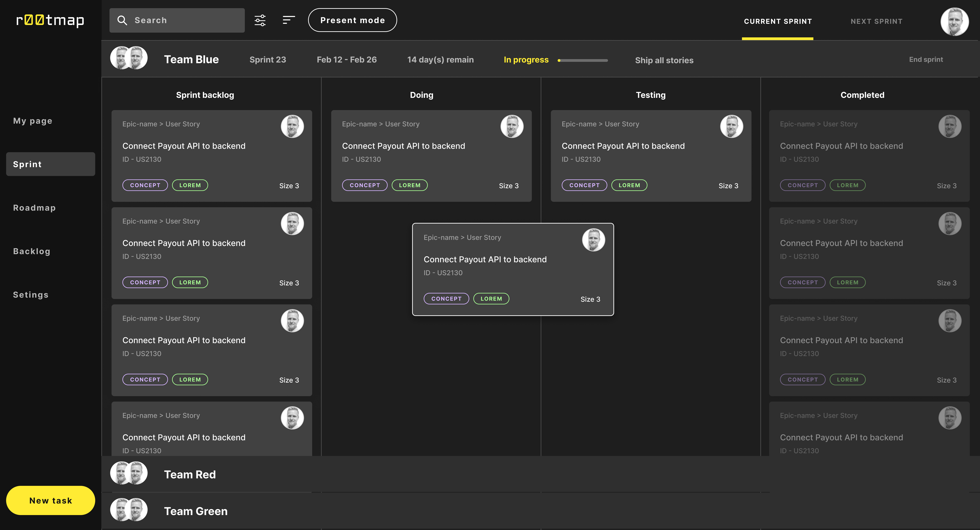
Task: Click the r00tmap logo
Action: pos(50,20)
